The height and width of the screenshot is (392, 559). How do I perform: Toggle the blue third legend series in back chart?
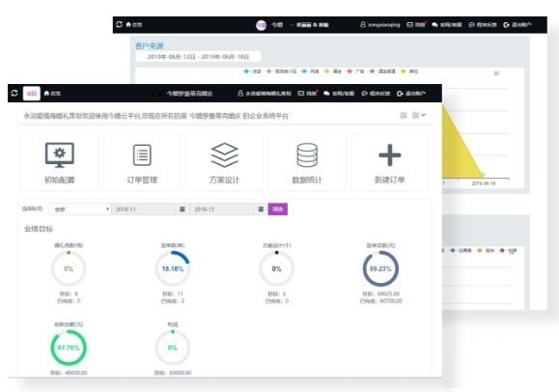click(x=310, y=71)
